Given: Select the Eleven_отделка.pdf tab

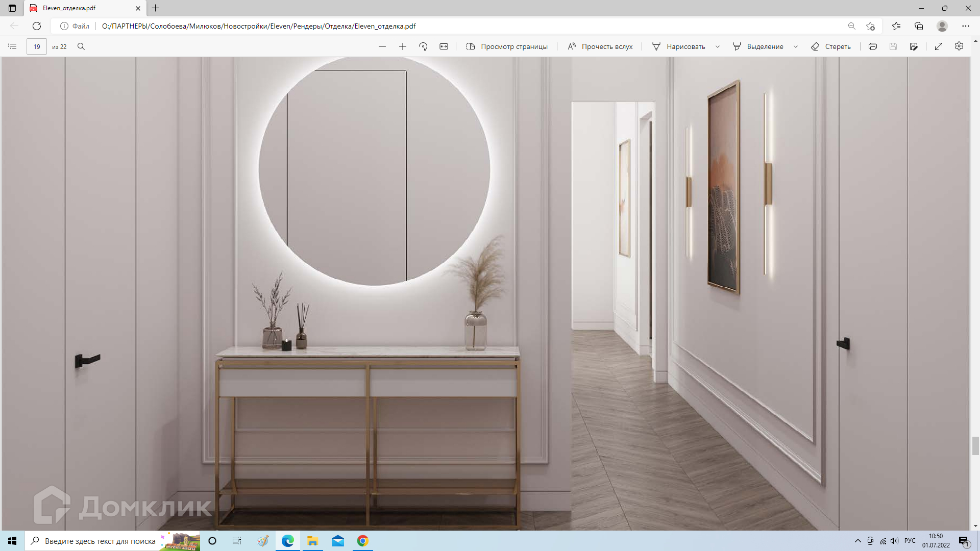Looking at the screenshot, I should pyautogui.click(x=77, y=8).
